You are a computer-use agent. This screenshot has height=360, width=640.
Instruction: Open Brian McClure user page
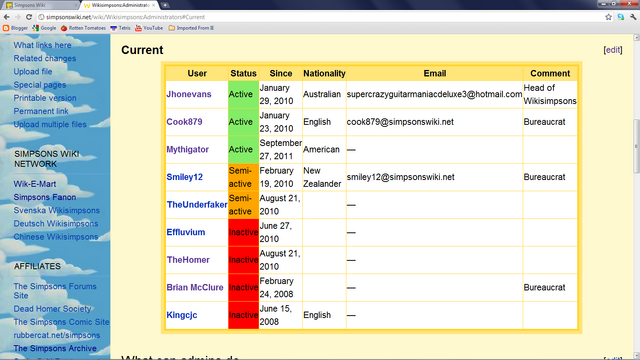click(195, 287)
